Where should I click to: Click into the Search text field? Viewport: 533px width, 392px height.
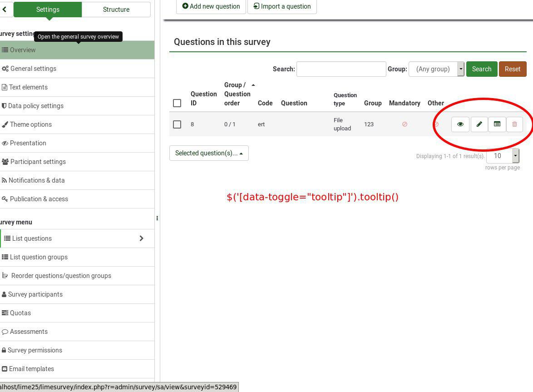tap(341, 69)
